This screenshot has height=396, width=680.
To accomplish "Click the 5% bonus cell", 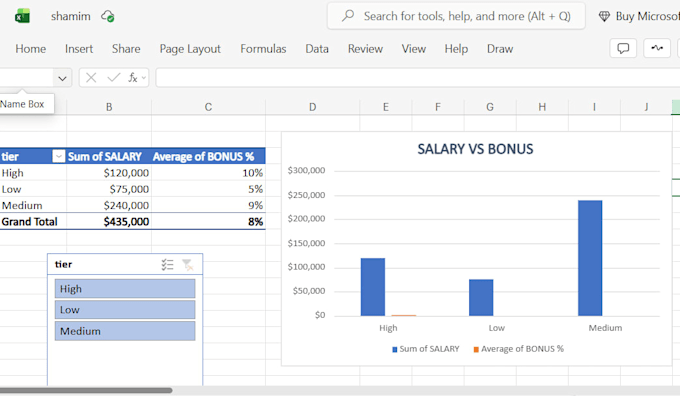I will point(209,189).
